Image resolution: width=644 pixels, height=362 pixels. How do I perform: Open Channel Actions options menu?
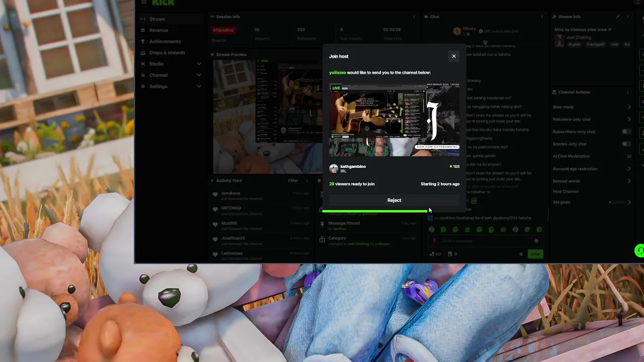coord(627,92)
